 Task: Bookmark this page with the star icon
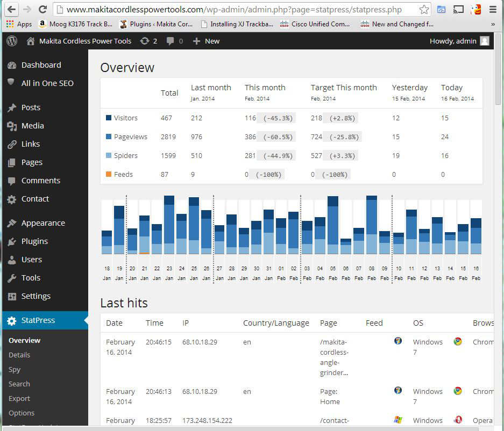(424, 10)
